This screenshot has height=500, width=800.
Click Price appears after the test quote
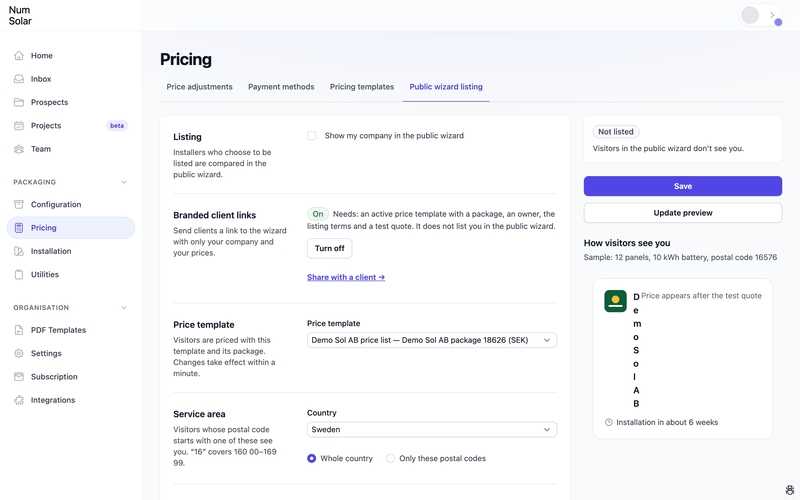click(701, 296)
